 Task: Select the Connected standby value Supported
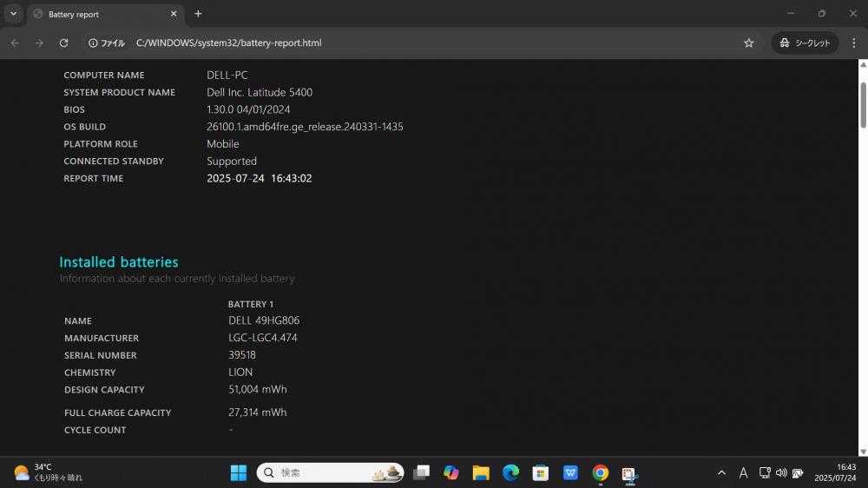232,162
